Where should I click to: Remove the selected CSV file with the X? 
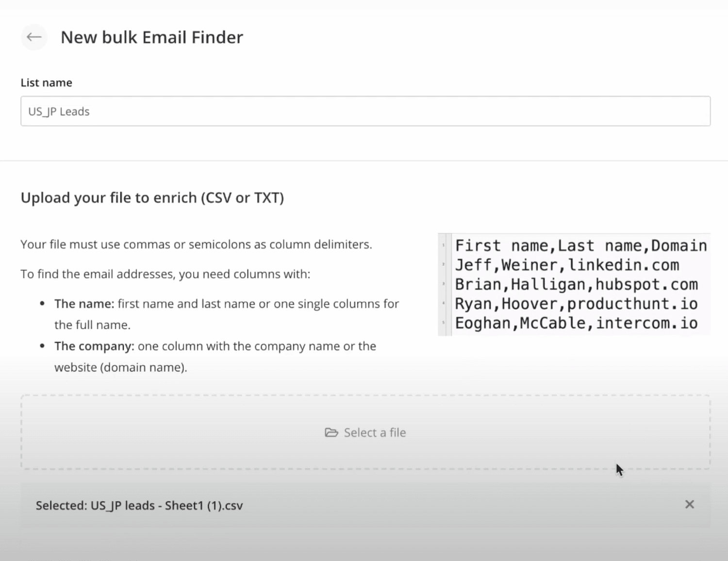click(689, 505)
